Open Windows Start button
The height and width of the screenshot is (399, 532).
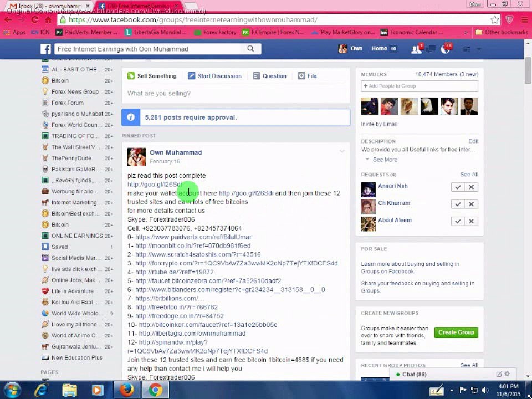point(12,390)
